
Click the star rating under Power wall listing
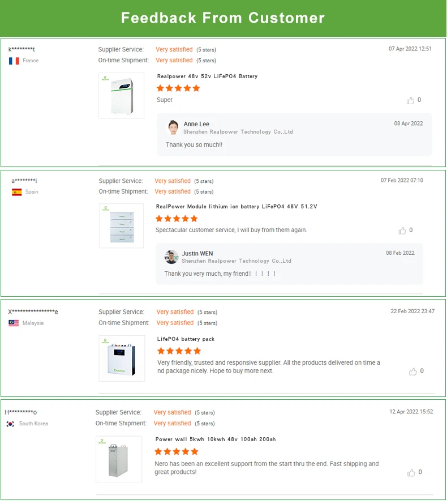(177, 451)
